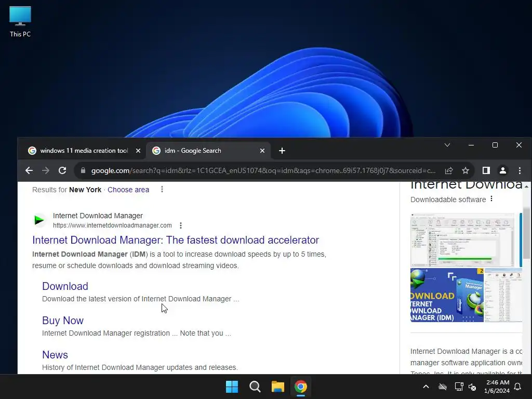Open a new tab with plus button

coord(282,151)
